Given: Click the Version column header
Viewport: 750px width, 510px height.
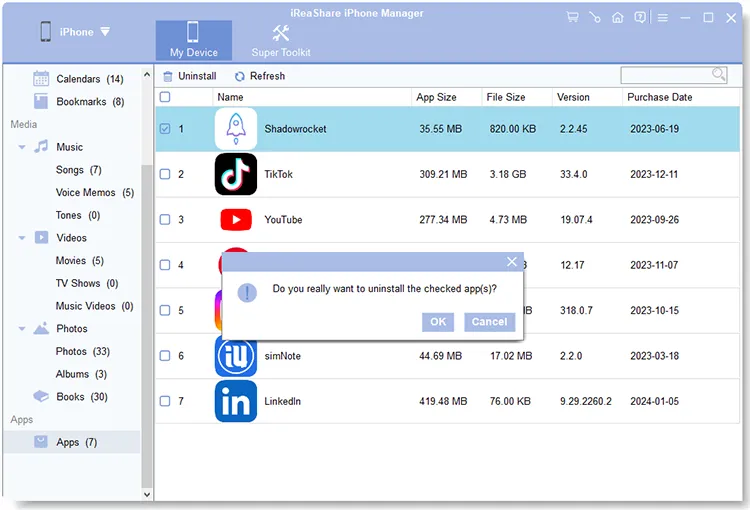Looking at the screenshot, I should [x=573, y=97].
